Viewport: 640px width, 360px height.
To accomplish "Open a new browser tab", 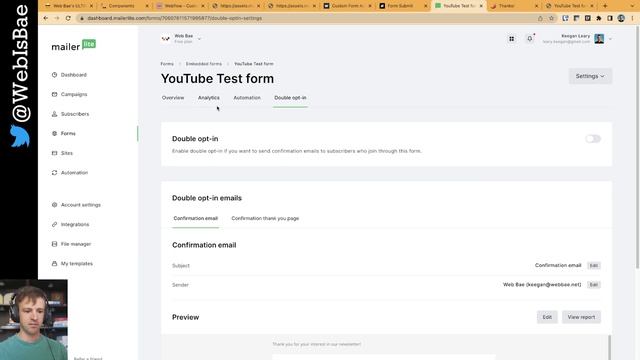I will click(x=605, y=6).
